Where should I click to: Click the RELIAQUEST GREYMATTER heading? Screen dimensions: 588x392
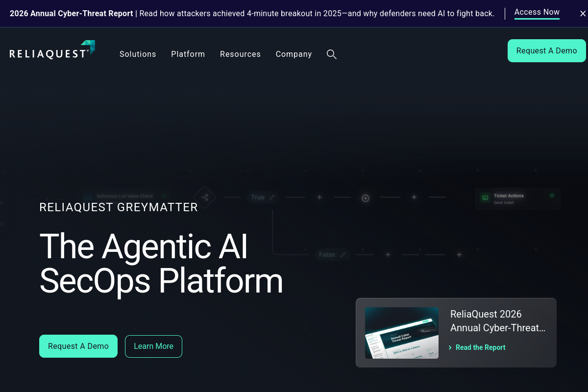click(119, 207)
